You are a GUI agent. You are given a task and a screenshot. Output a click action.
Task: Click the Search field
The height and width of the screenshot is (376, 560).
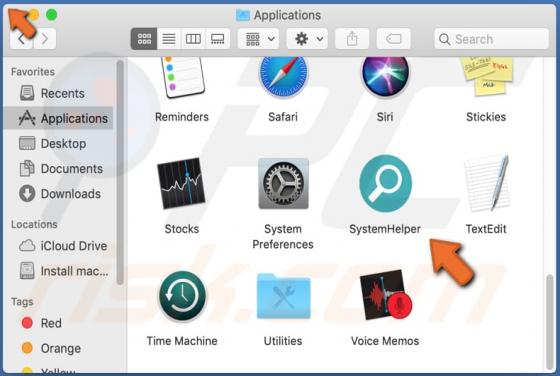click(491, 39)
